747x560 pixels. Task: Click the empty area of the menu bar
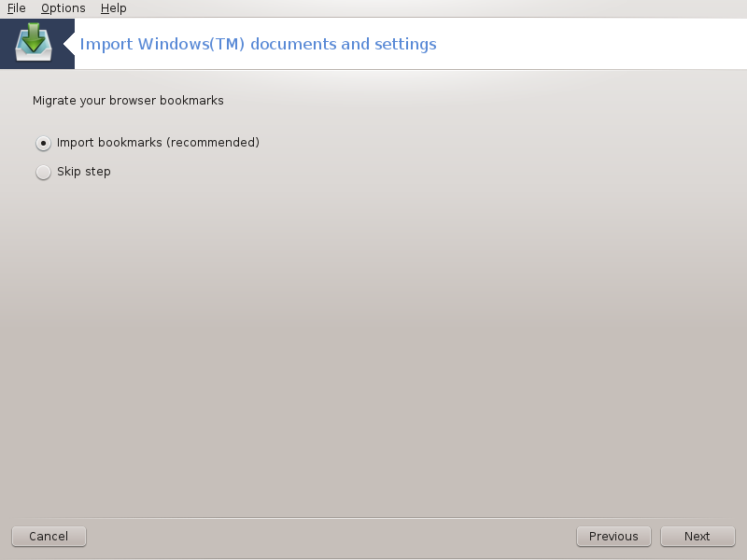pyautogui.click(x=420, y=8)
